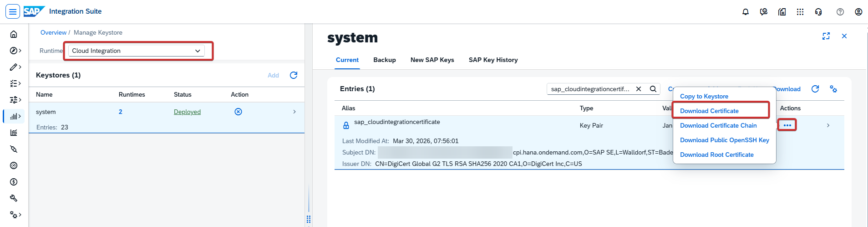Click the Entries: 23 text
Image resolution: width=868 pixels, height=227 pixels.
(x=52, y=127)
